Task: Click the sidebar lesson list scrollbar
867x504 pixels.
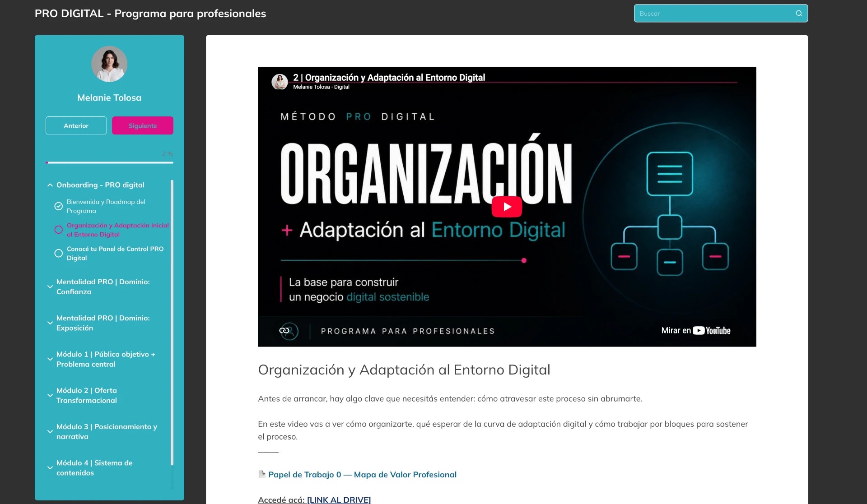Action: coord(172,323)
